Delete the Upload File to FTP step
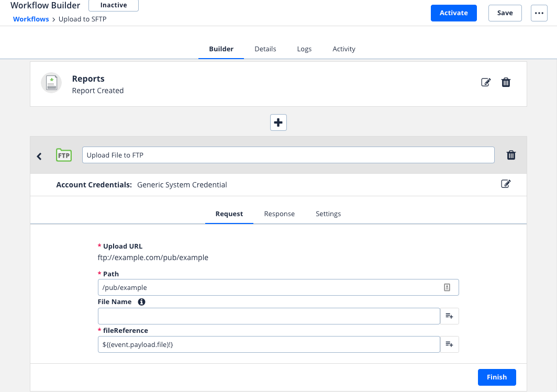Image resolution: width=557 pixels, height=392 pixels. point(511,155)
